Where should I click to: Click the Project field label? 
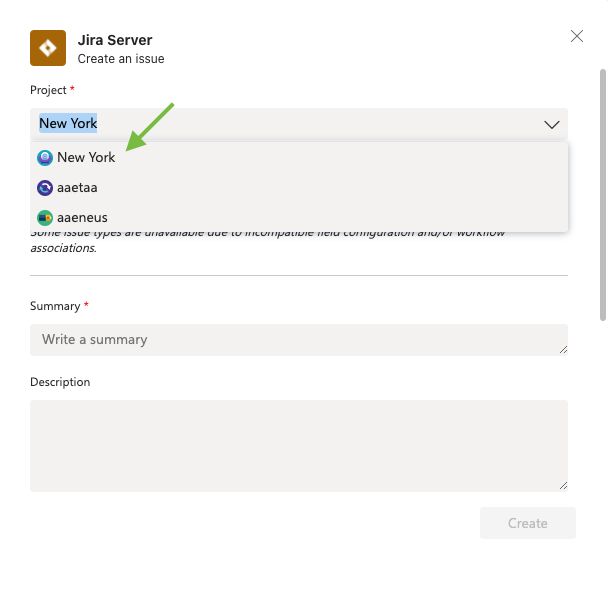coord(48,90)
